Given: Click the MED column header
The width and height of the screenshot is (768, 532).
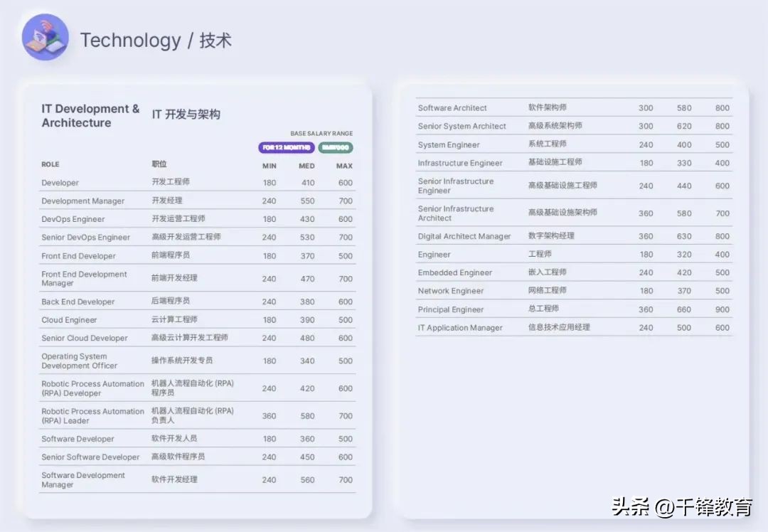Looking at the screenshot, I should point(306,166).
